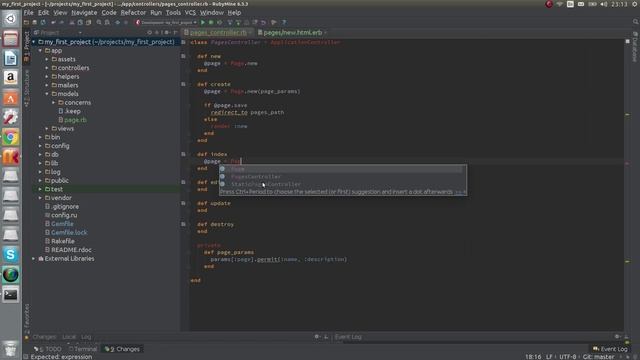Click the green Run button
This screenshot has width=640, height=360.
(203, 22)
